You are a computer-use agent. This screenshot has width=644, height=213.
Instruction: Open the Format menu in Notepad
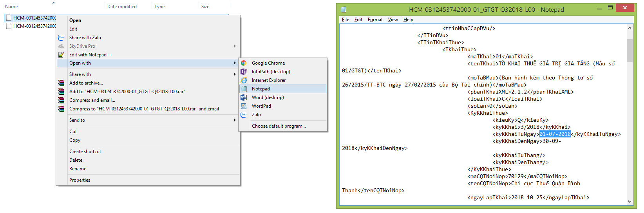click(375, 20)
